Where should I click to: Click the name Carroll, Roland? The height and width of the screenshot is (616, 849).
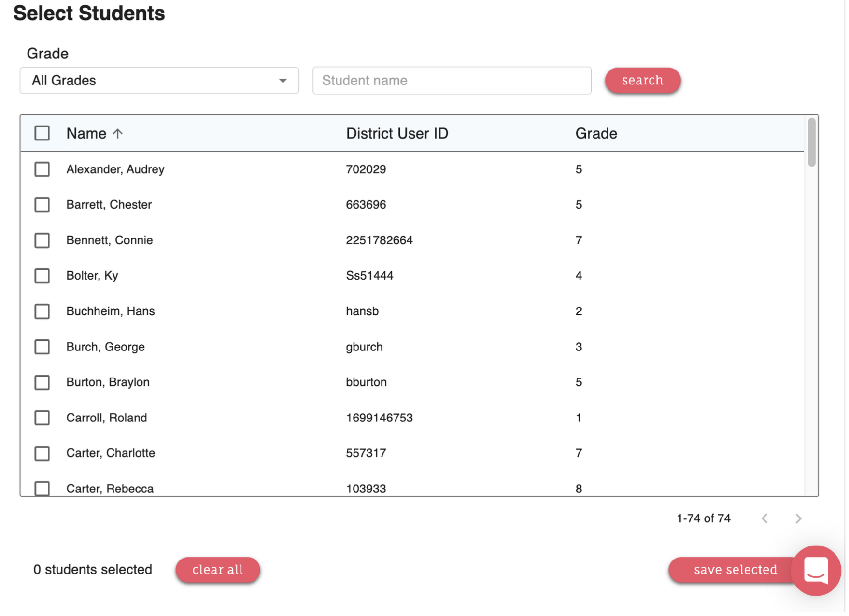tap(107, 419)
